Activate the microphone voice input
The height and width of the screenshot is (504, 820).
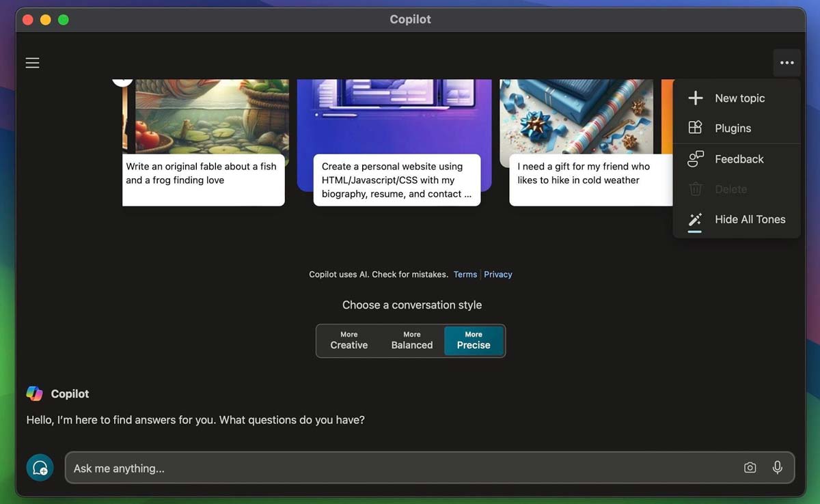click(x=777, y=468)
